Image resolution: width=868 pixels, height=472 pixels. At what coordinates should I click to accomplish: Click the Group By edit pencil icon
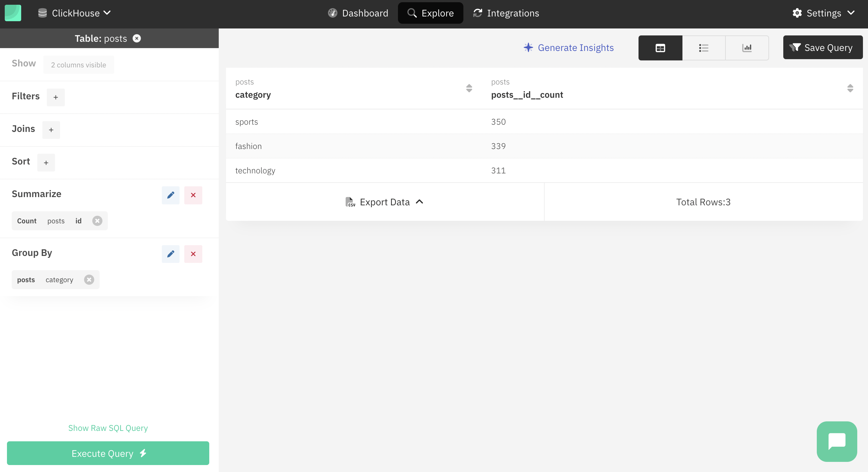coord(171,253)
